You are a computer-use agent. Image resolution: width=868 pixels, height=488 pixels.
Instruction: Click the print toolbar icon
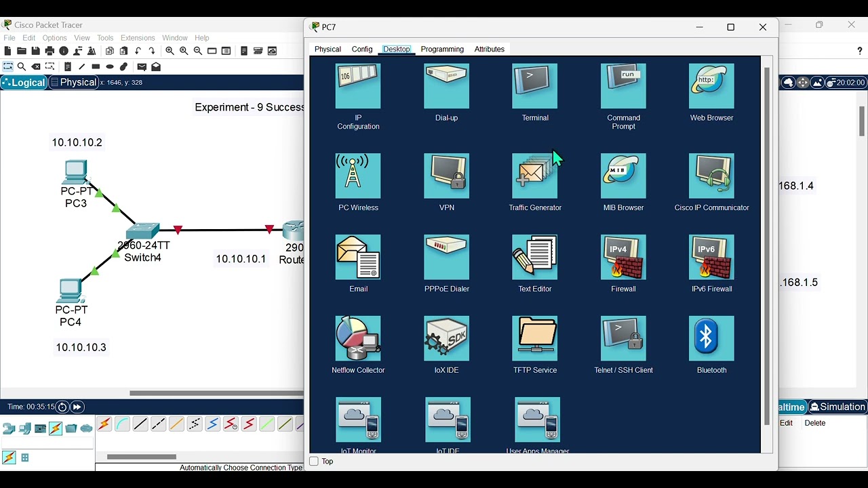point(50,51)
